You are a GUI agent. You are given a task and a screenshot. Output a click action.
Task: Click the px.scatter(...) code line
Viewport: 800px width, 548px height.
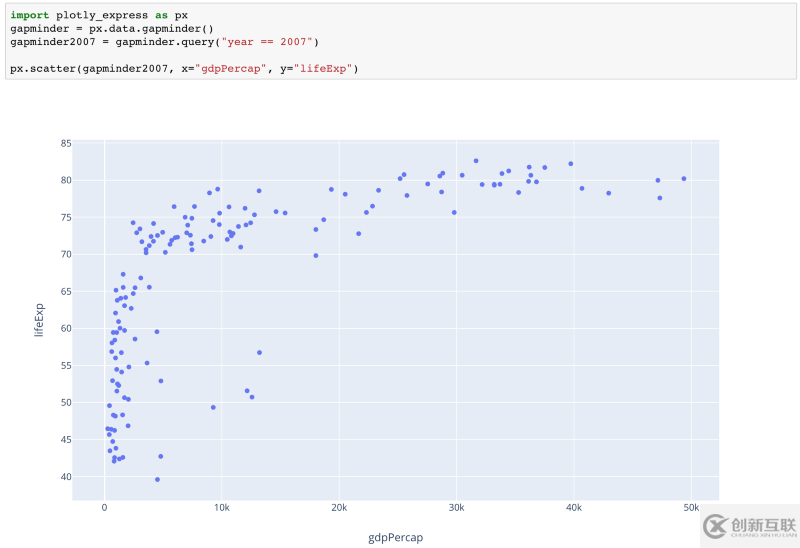coord(184,68)
